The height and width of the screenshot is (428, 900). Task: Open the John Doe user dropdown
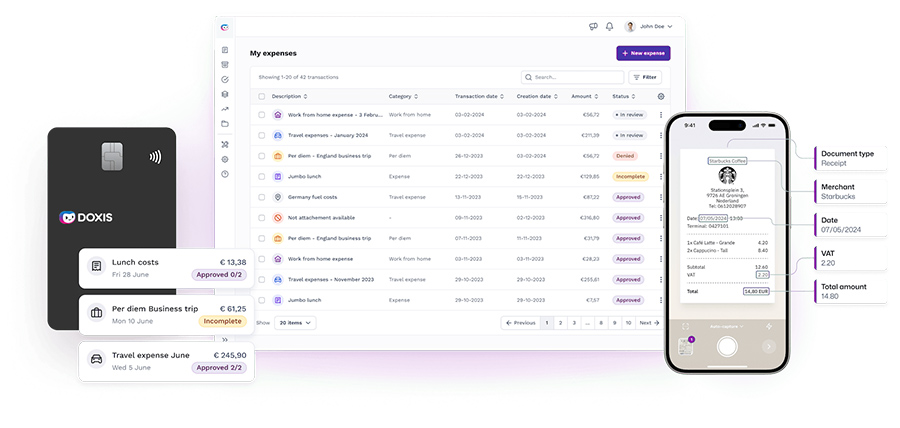[649, 26]
